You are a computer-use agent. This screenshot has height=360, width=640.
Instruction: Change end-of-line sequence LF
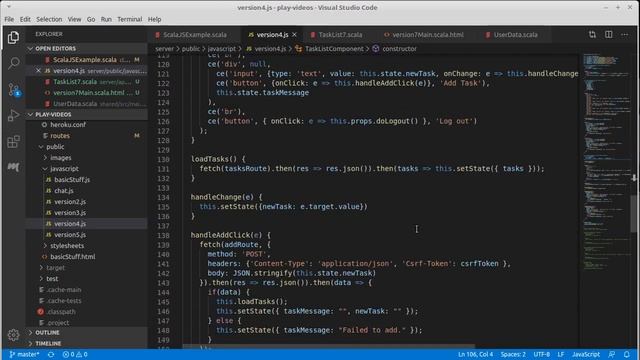coord(561,354)
